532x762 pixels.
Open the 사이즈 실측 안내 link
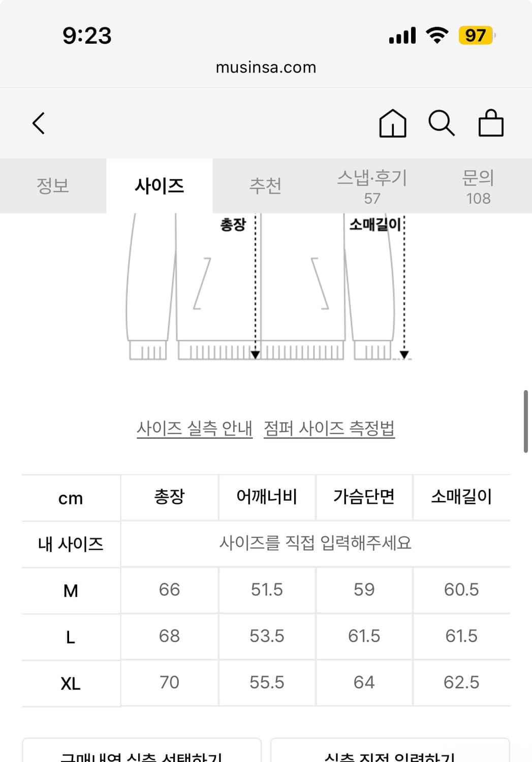(195, 428)
